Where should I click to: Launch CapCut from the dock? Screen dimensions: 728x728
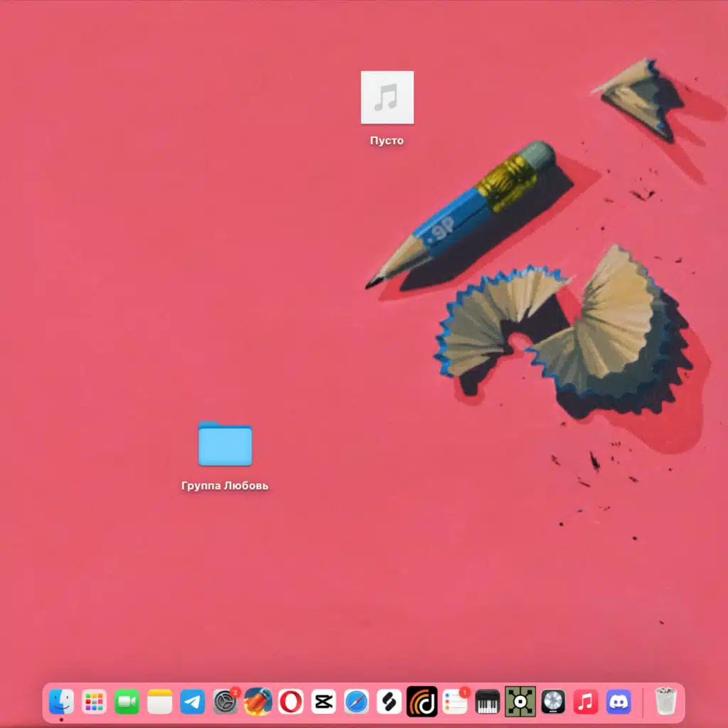pyautogui.click(x=323, y=702)
